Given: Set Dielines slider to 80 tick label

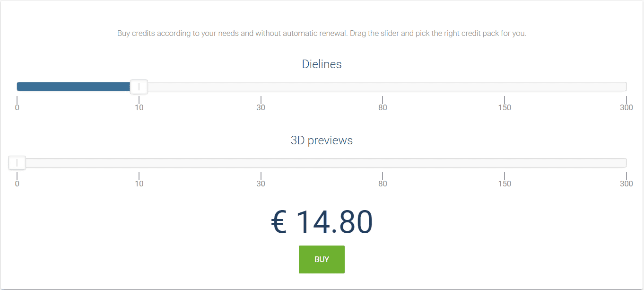Looking at the screenshot, I should click(383, 107).
